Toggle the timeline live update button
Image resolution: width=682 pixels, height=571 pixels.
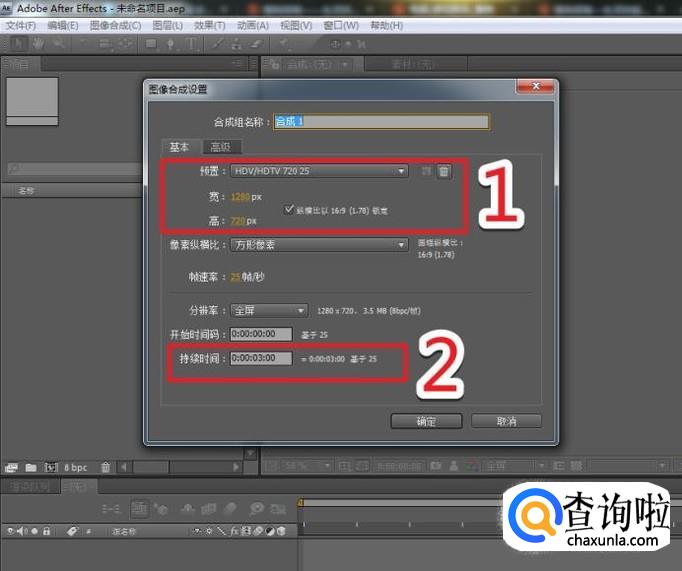[x=139, y=508]
